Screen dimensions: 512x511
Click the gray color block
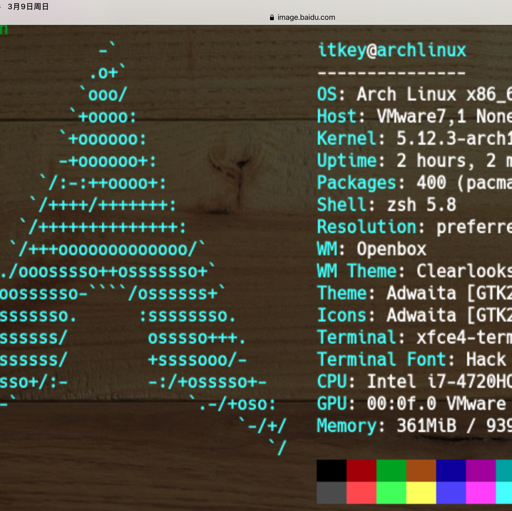click(x=332, y=493)
